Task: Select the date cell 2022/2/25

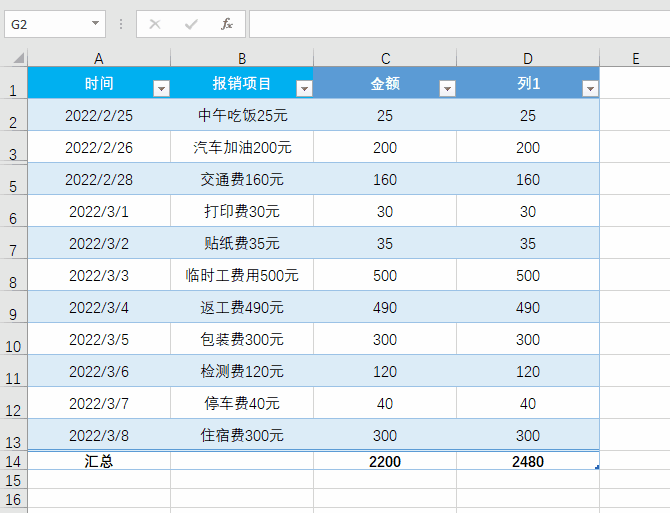Action: point(99,115)
